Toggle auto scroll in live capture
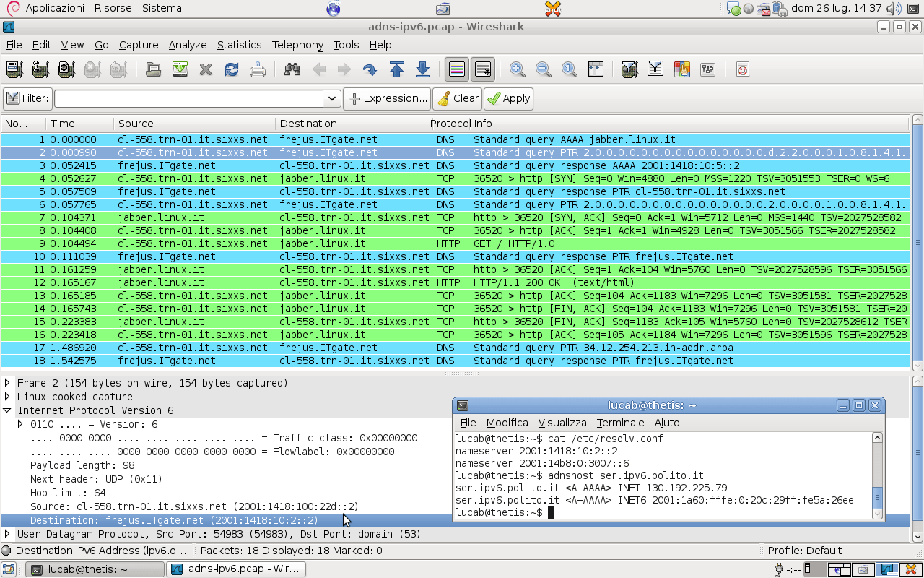Viewport: 924px width, 578px height. point(483,69)
